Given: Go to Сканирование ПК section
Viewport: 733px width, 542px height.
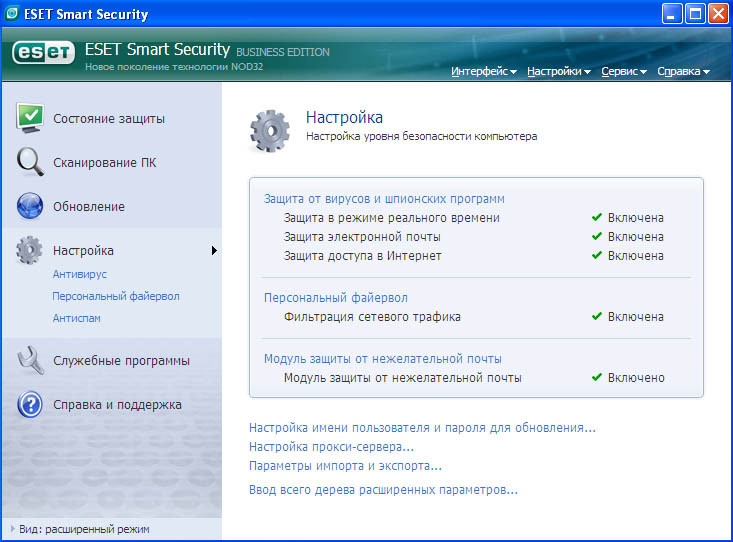Looking at the screenshot, I should (x=105, y=163).
